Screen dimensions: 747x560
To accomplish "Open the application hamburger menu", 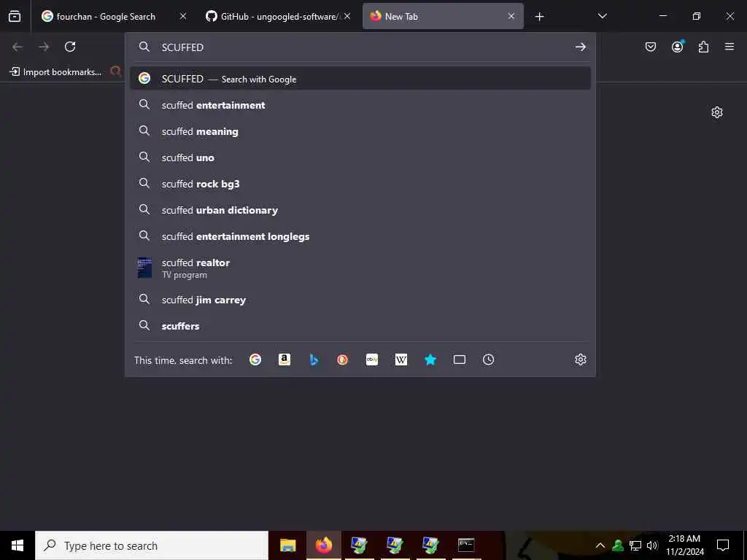I will point(729,47).
